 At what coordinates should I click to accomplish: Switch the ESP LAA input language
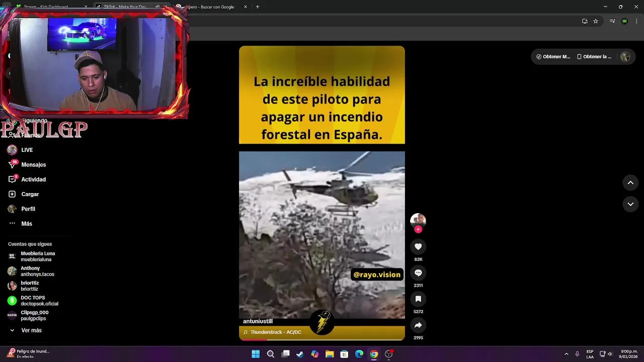tap(590, 354)
